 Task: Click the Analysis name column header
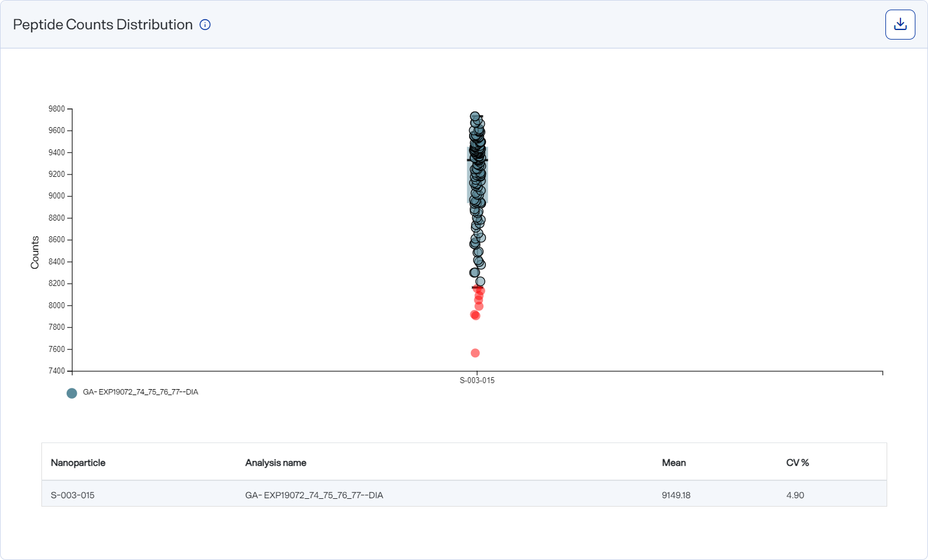[276, 463]
